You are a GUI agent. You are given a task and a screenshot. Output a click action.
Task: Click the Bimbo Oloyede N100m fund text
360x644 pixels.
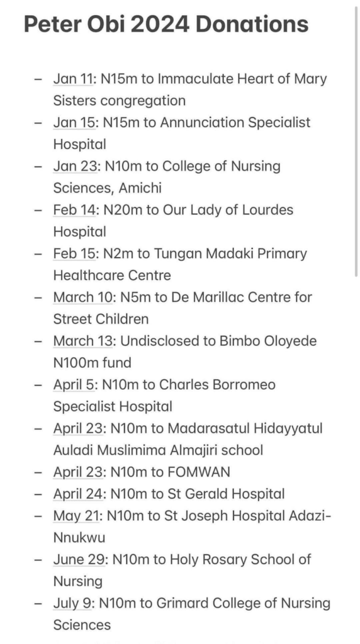186,352
